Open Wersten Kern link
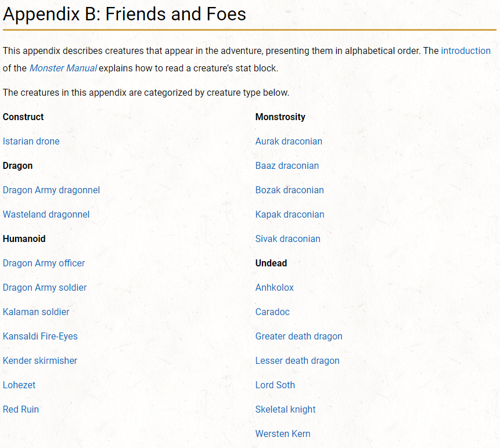Viewport: 500px width, 448px height. tap(282, 433)
